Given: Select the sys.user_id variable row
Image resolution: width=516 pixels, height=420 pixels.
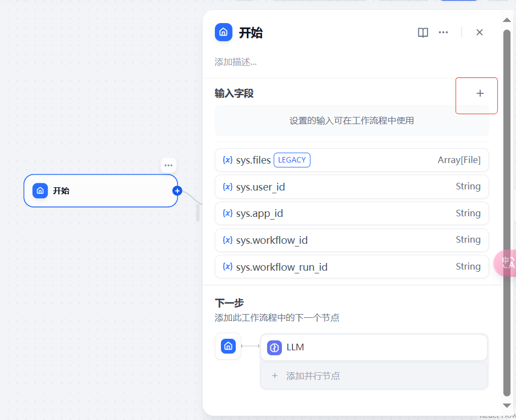Looking at the screenshot, I should [x=352, y=187].
